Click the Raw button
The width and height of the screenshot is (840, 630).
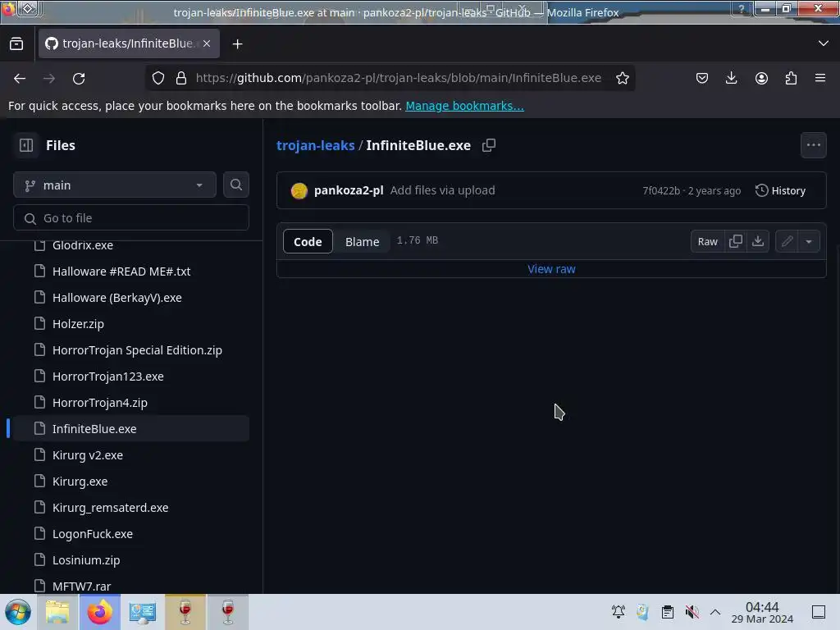coord(707,241)
